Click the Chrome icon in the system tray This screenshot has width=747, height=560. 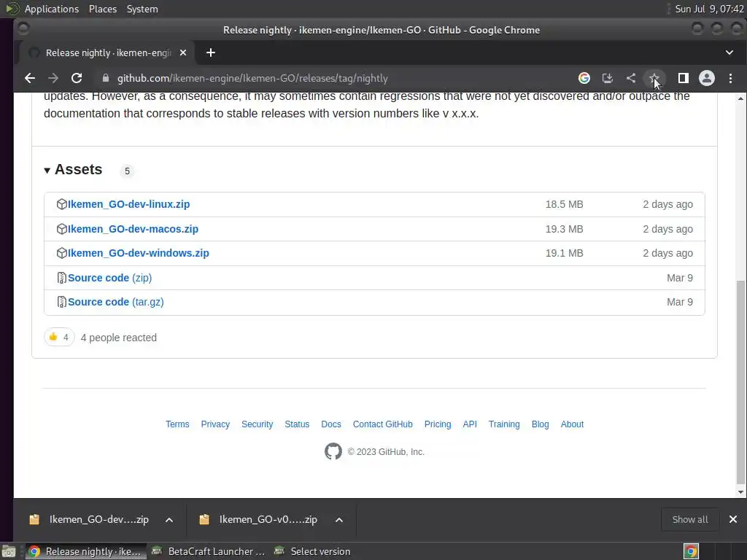point(692,551)
